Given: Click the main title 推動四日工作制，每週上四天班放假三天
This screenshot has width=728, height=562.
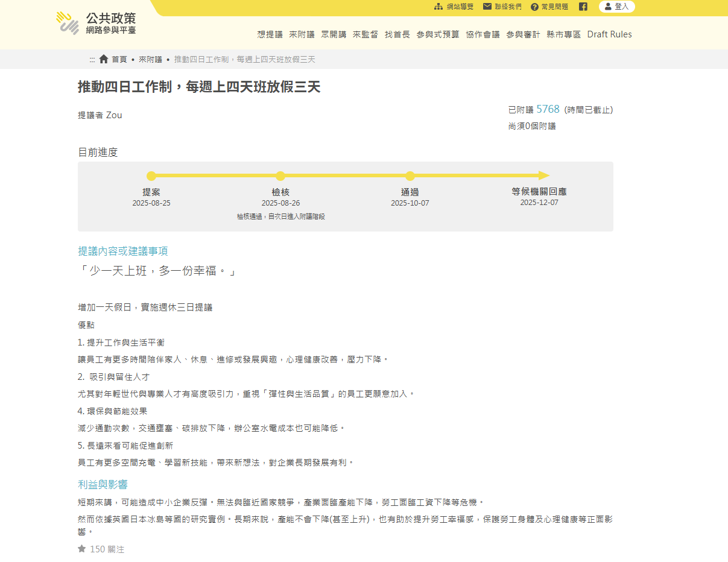Looking at the screenshot, I should click(199, 87).
